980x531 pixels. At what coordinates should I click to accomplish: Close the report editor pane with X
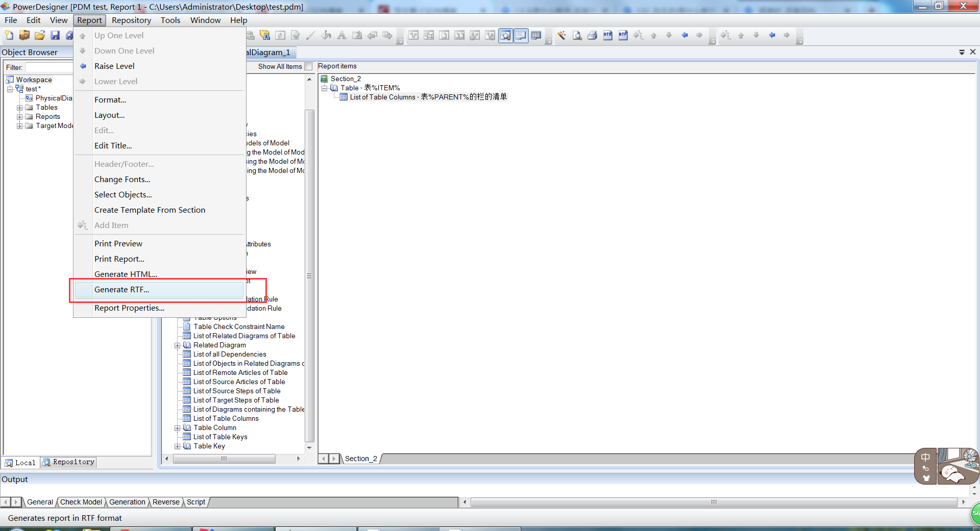tap(973, 52)
